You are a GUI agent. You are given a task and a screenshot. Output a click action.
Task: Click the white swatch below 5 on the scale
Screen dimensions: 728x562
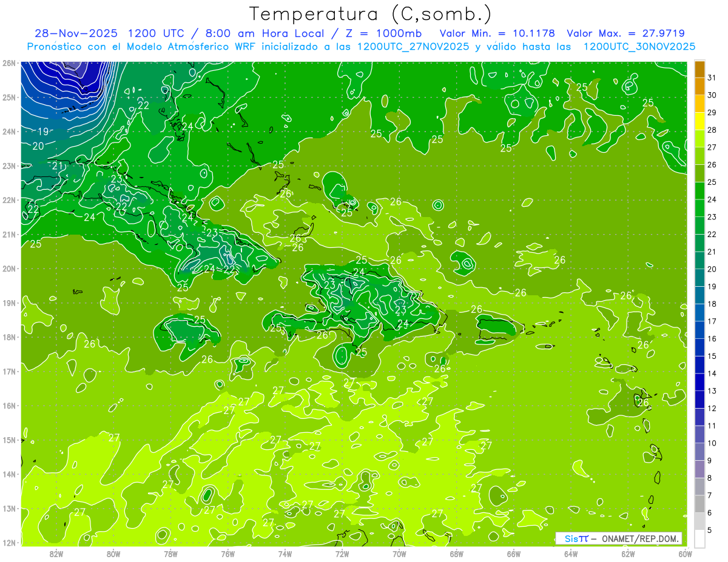pos(699,538)
